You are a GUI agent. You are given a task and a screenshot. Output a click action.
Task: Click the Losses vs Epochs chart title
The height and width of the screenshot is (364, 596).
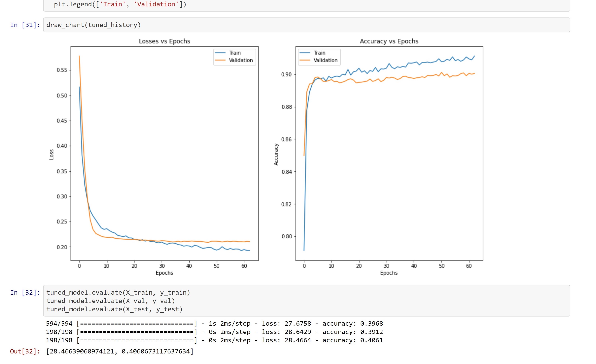[164, 41]
